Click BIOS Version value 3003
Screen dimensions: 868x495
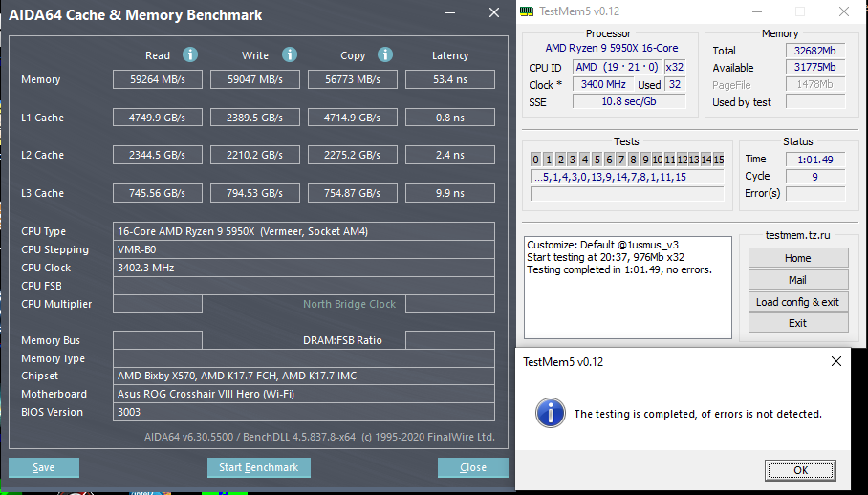pos(304,412)
